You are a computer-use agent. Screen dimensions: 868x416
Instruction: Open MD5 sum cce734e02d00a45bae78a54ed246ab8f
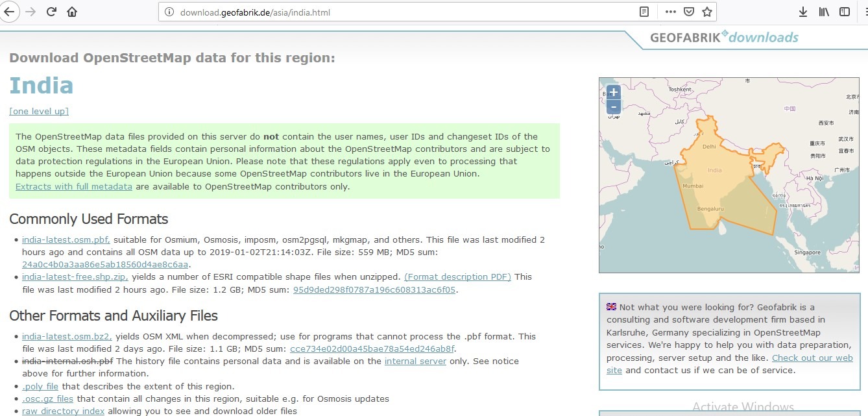372,349
